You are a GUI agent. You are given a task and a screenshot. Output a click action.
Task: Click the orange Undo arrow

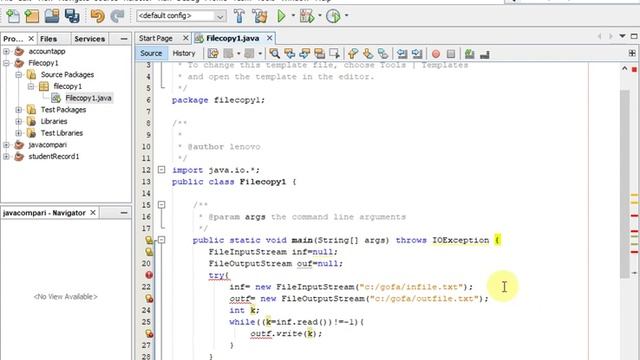pos(97,16)
